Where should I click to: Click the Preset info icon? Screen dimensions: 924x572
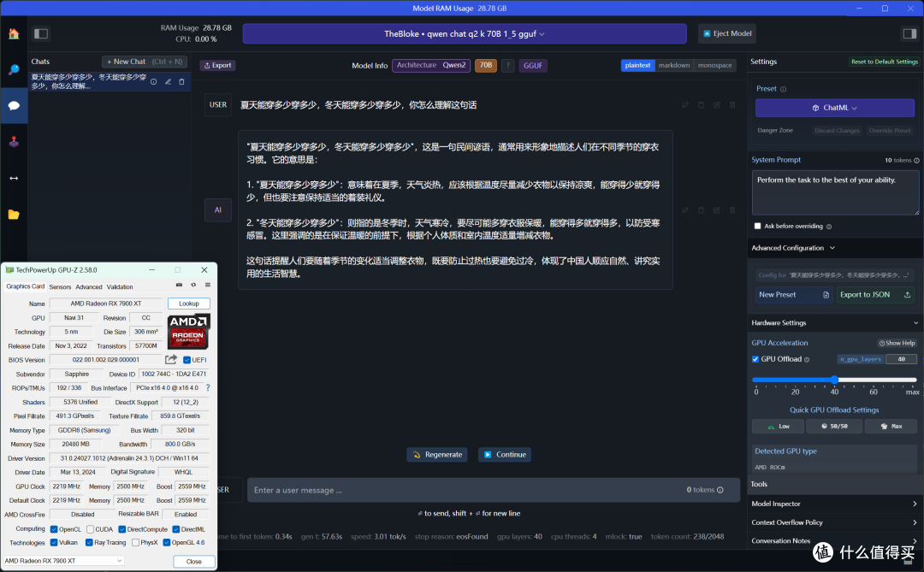click(x=783, y=89)
